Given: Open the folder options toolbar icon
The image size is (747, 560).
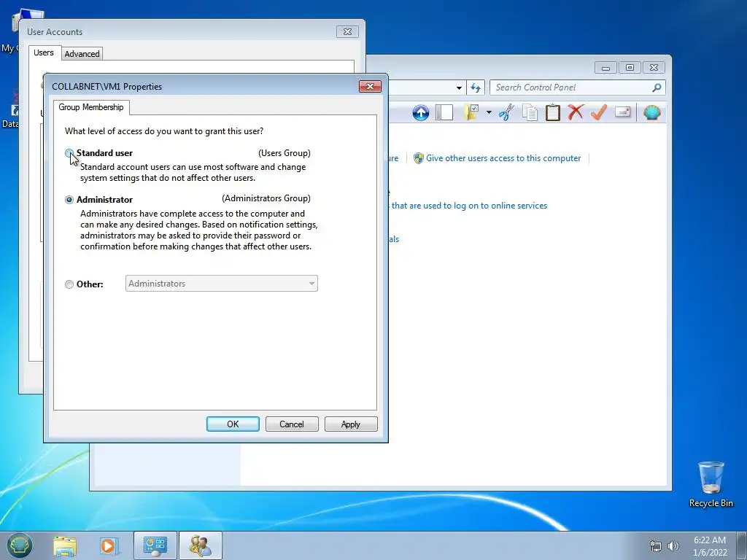Looking at the screenshot, I should coord(471,113).
